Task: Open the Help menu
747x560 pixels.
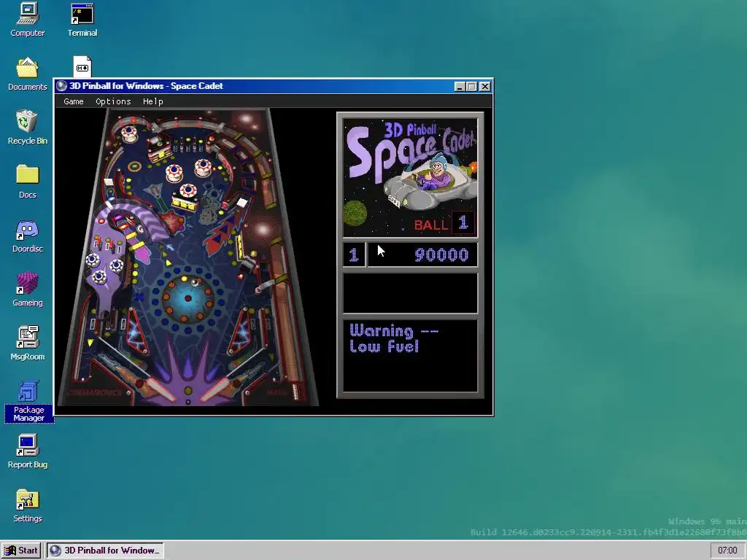Action: click(x=153, y=101)
